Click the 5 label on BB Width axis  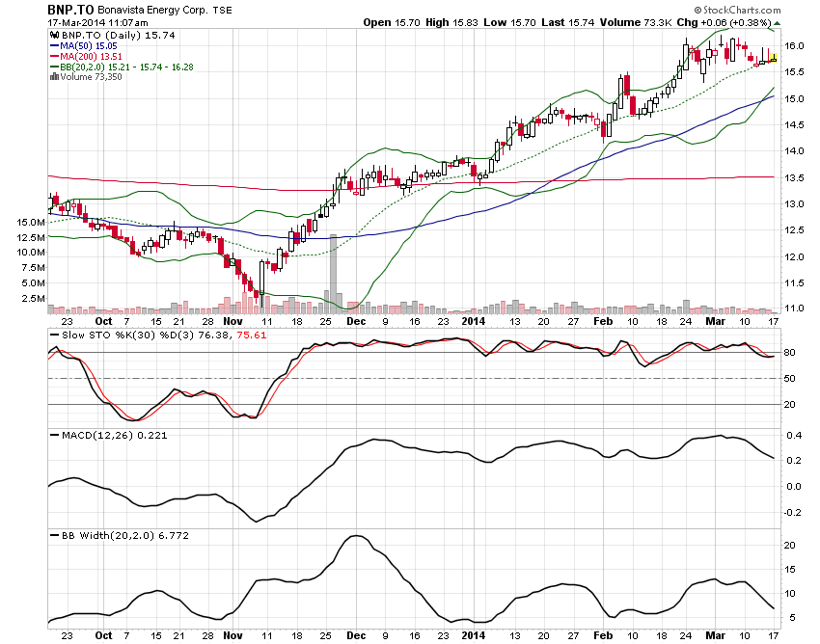793,618
